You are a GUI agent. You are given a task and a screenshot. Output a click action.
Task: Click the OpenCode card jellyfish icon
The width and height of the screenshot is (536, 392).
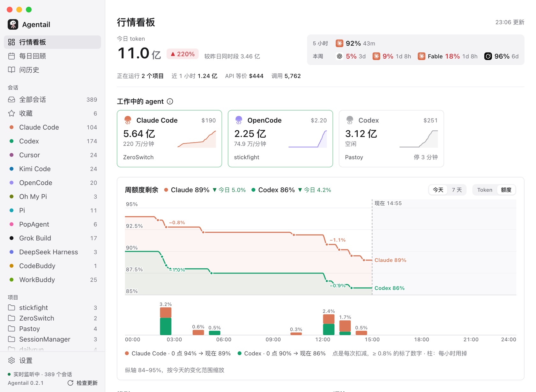[239, 120]
